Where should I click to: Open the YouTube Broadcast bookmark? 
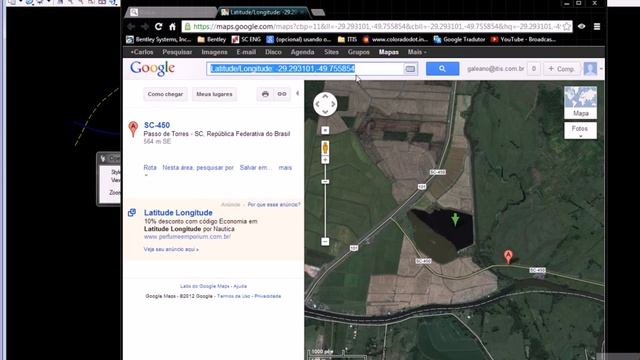(x=523, y=40)
